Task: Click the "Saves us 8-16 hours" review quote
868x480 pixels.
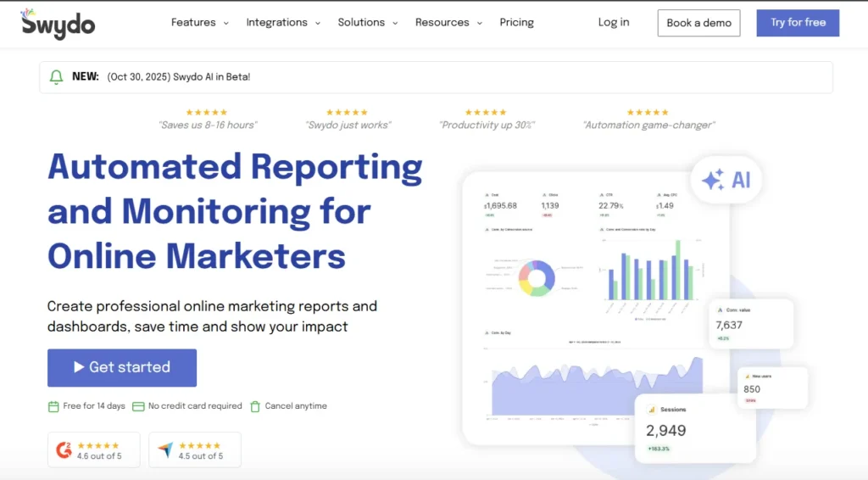Action: 208,126
